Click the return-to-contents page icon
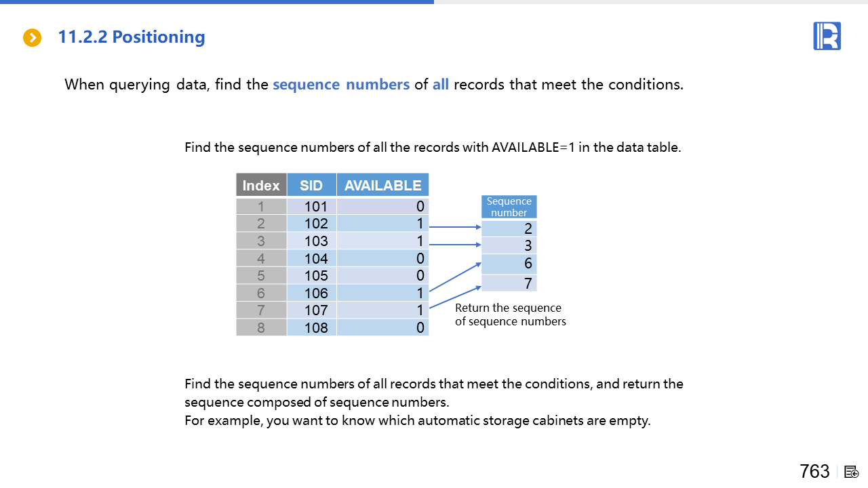Viewport: 868px width, 488px height. point(852,472)
